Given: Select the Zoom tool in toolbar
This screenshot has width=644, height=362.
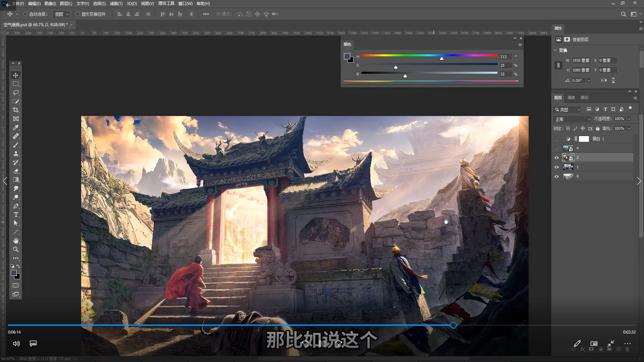Looking at the screenshot, I should tap(16, 249).
